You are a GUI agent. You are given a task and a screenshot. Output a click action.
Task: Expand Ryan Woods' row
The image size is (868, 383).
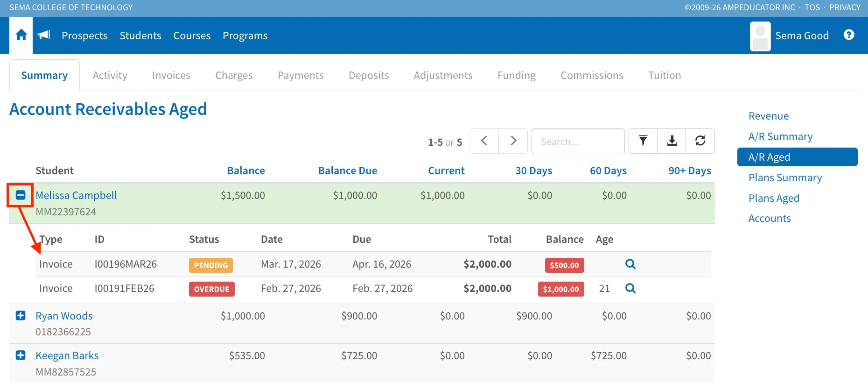(21, 316)
